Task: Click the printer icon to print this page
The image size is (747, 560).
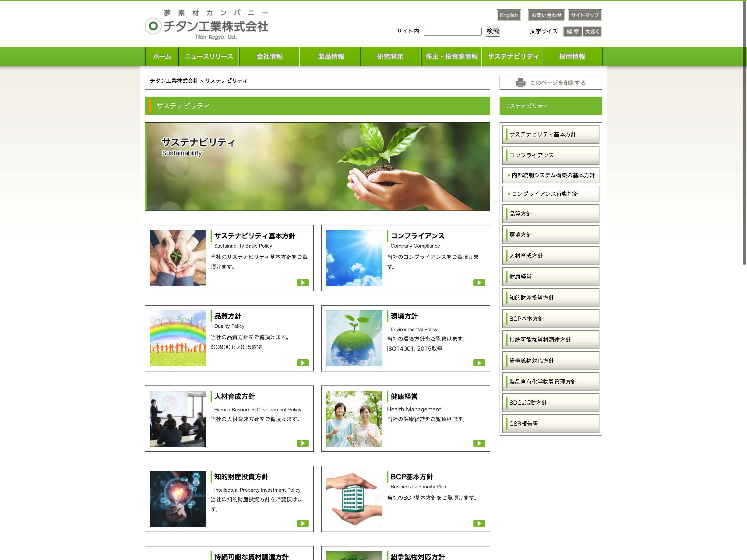Action: (520, 83)
